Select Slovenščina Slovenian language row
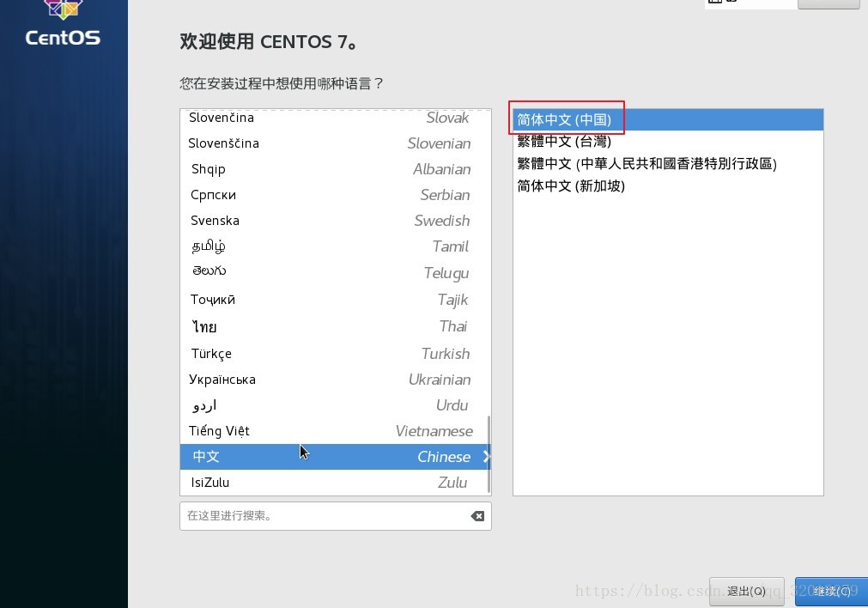The image size is (868, 608). pyautogui.click(x=336, y=143)
